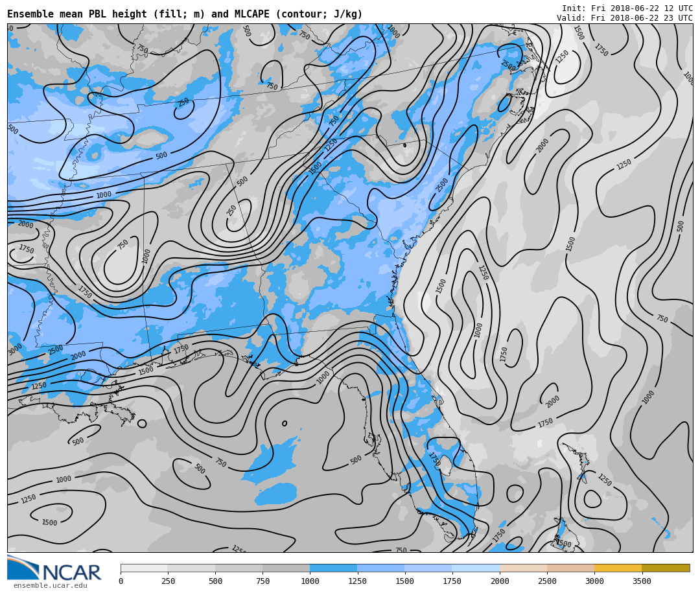
Task: Click the NCAR logo
Action: click(54, 568)
